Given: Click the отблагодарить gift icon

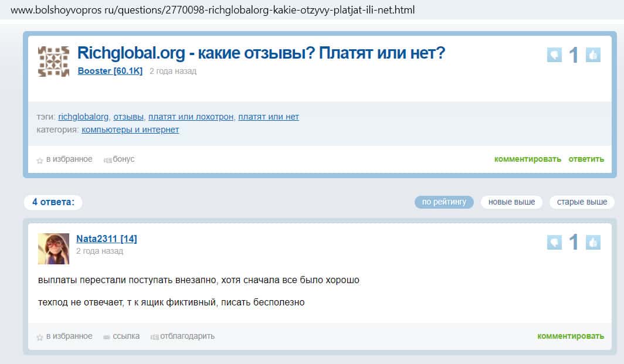Looking at the screenshot, I should point(154,337).
